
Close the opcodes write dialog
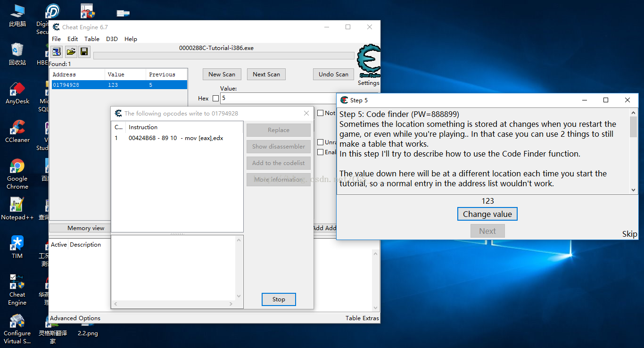(306, 113)
